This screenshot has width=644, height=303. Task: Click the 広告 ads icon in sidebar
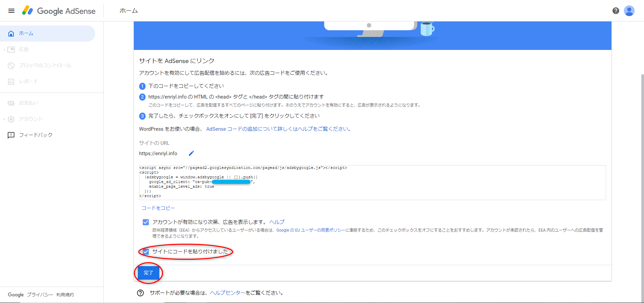(x=11, y=50)
